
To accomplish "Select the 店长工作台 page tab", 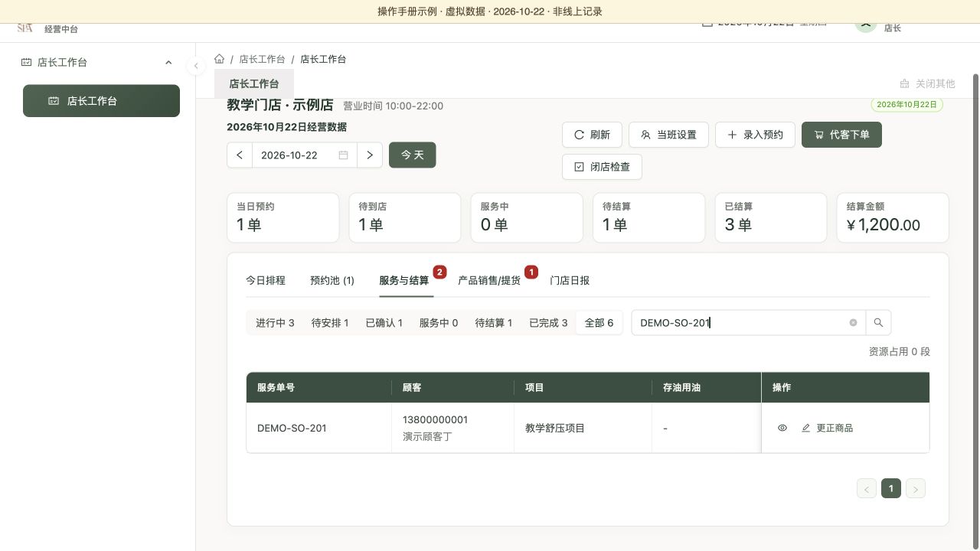I will pos(254,83).
